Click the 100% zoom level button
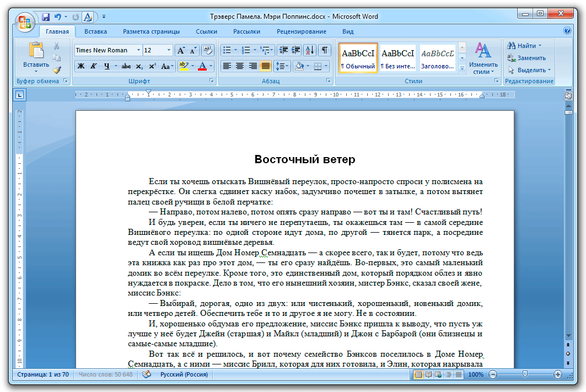This screenshot has height=392, width=586. (x=476, y=374)
